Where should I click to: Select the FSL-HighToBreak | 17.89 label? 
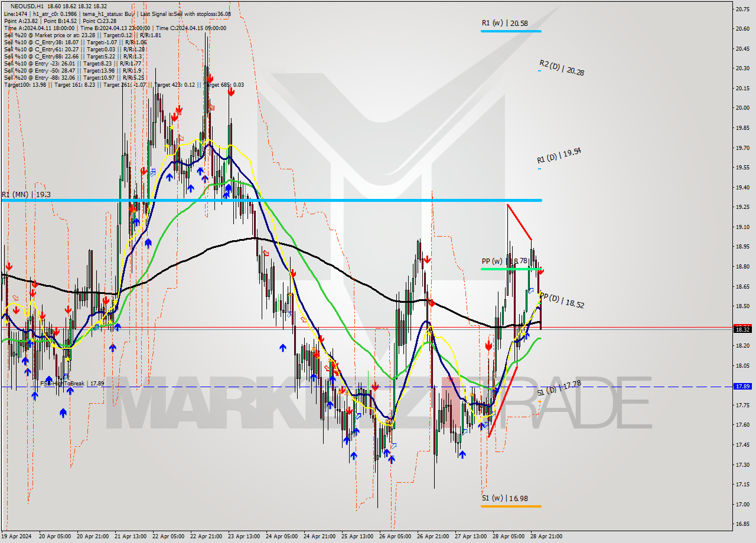click(72, 383)
